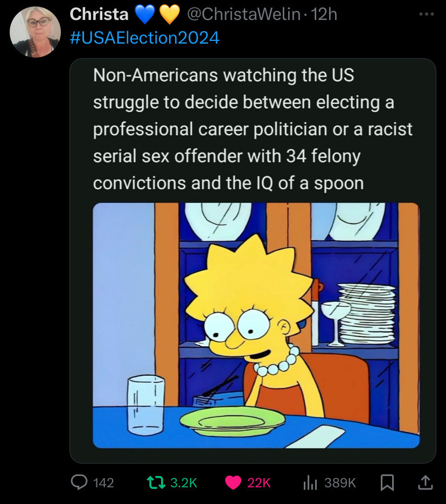Open the view analytics bar-chart icon
This screenshot has width=446, height=504.
click(x=310, y=482)
